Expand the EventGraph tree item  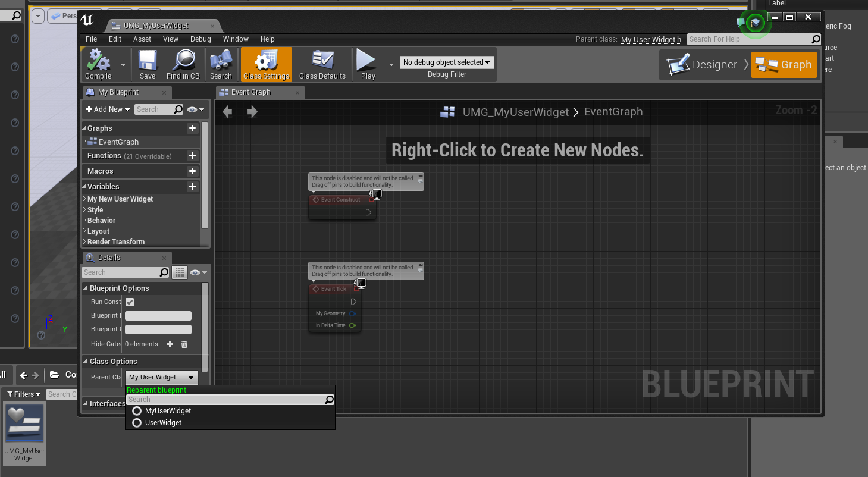tap(84, 142)
